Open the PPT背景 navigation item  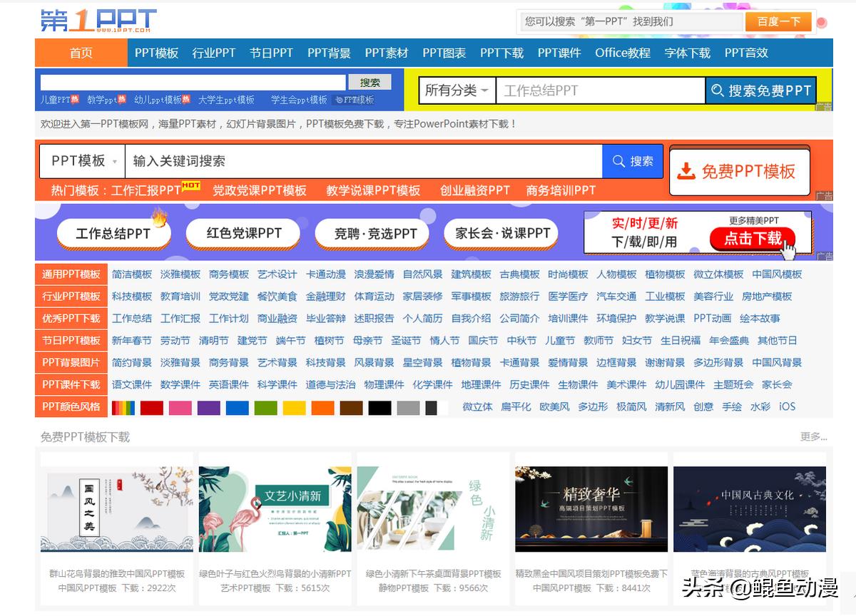[329, 53]
